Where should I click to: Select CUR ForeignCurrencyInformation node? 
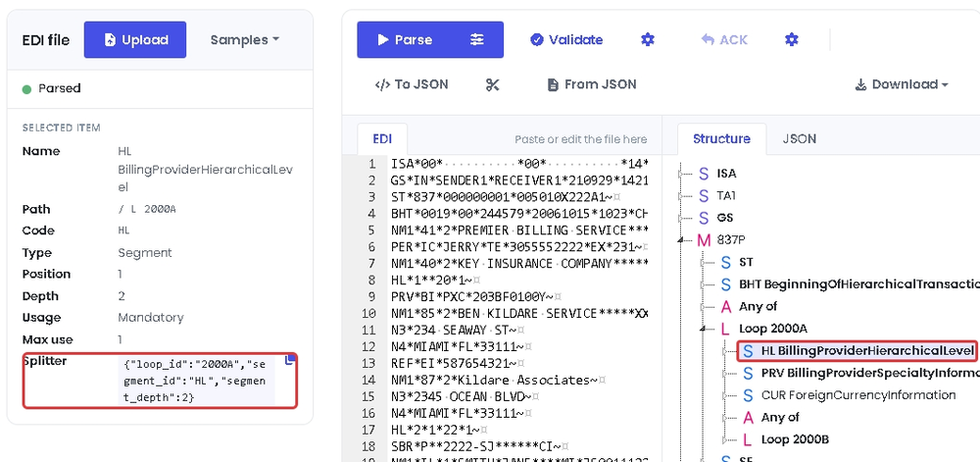858,395
